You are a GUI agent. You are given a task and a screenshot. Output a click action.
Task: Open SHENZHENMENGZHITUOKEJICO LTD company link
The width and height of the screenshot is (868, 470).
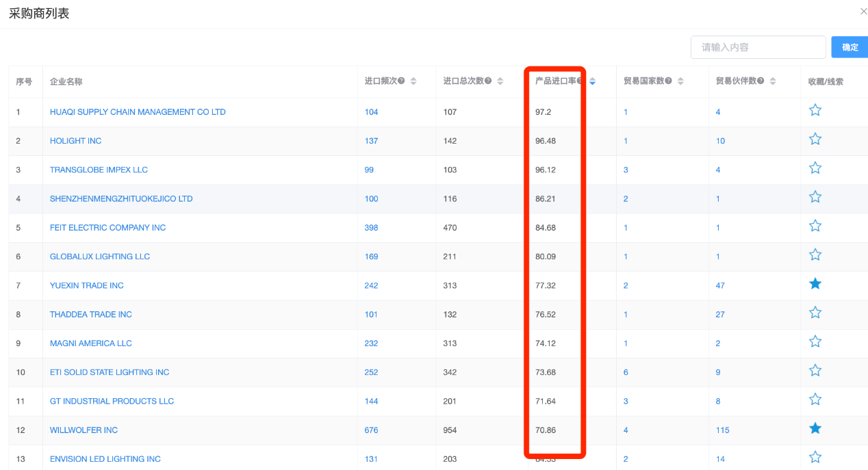coord(121,198)
